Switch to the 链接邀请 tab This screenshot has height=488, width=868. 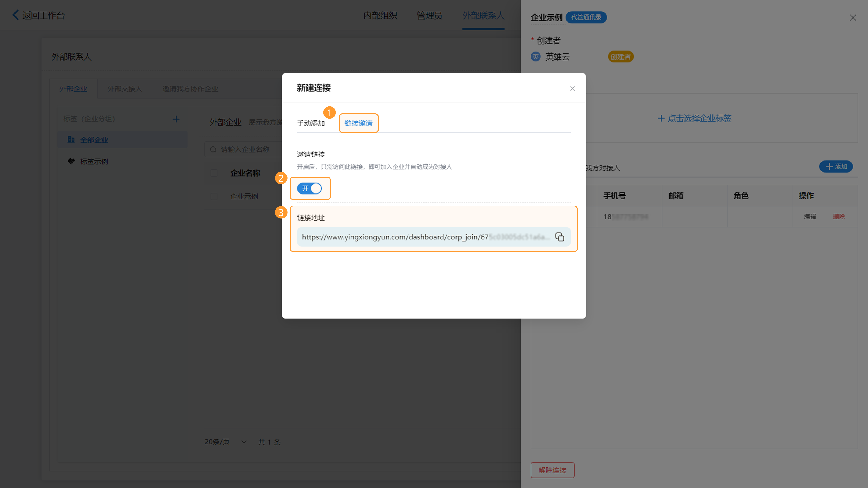click(x=358, y=123)
